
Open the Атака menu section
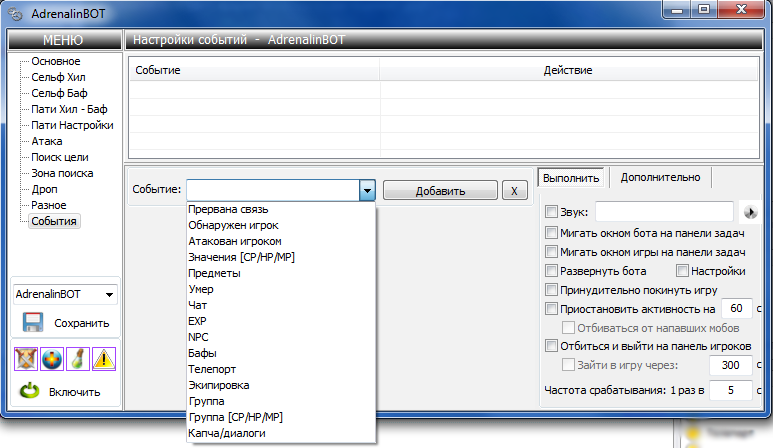click(46, 141)
